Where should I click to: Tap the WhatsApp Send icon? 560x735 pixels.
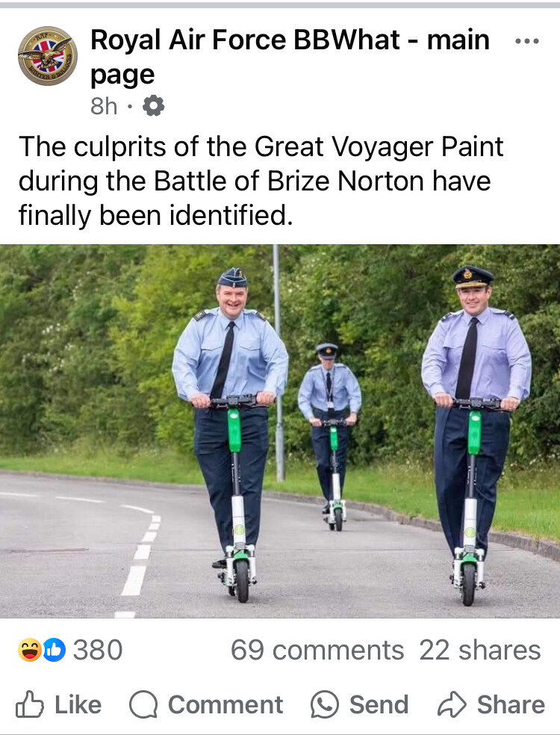tap(324, 704)
